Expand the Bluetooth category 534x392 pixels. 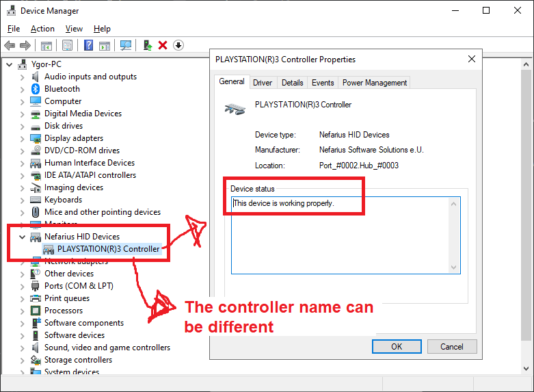coord(22,90)
